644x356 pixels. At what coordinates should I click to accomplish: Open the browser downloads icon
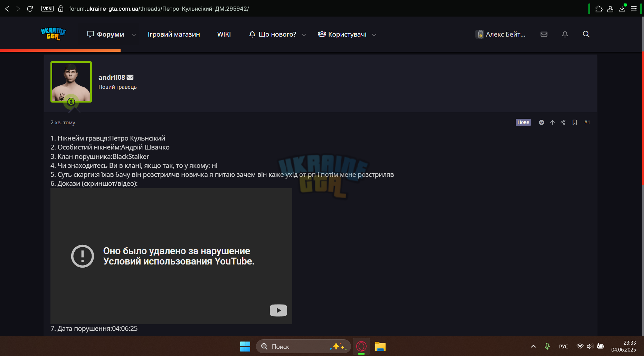click(622, 9)
